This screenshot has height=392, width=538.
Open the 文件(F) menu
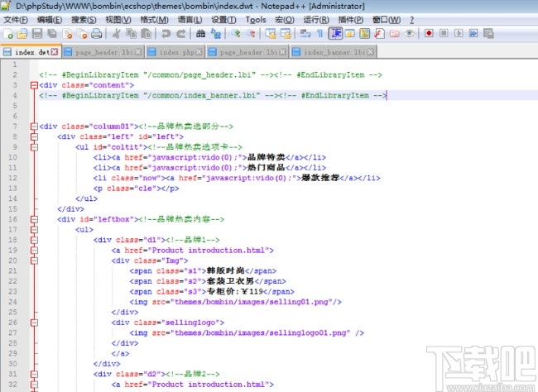[16, 20]
